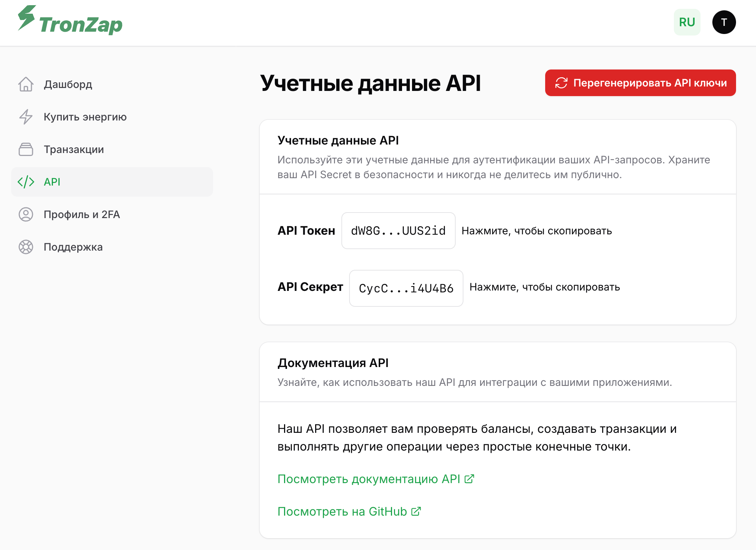Click hint text beside API Секрет field
The width and height of the screenshot is (756, 550).
[x=545, y=287]
